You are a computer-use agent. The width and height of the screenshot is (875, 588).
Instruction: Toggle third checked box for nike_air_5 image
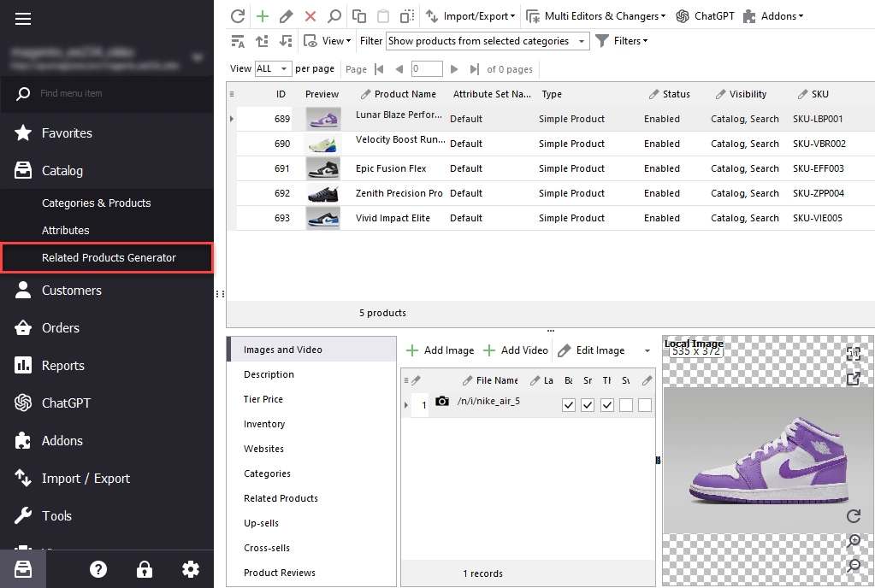pos(607,405)
